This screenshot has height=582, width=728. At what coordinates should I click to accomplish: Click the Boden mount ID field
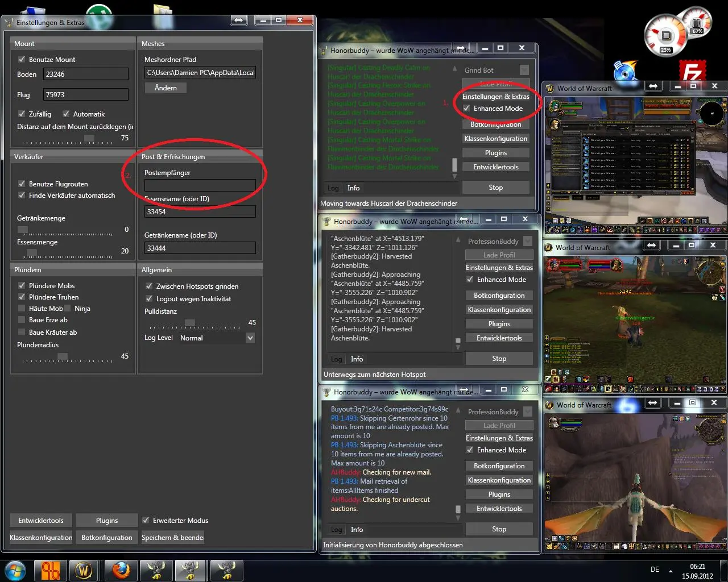86,74
